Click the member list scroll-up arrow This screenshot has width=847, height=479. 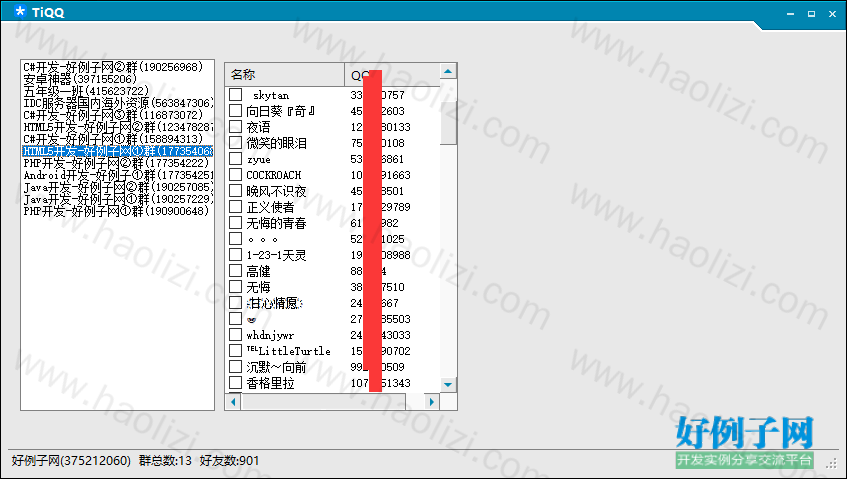[x=448, y=71]
